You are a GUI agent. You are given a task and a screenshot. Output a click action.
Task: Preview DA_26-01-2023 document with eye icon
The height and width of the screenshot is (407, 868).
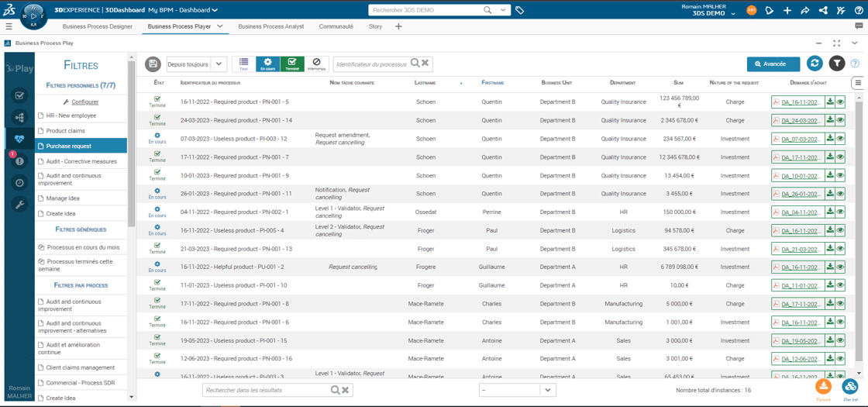coord(840,194)
